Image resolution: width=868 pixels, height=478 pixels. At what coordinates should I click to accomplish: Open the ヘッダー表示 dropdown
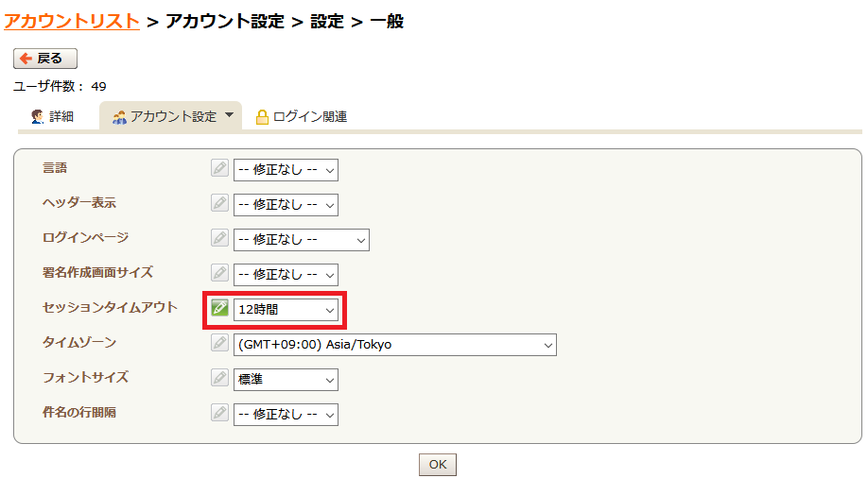286,205
